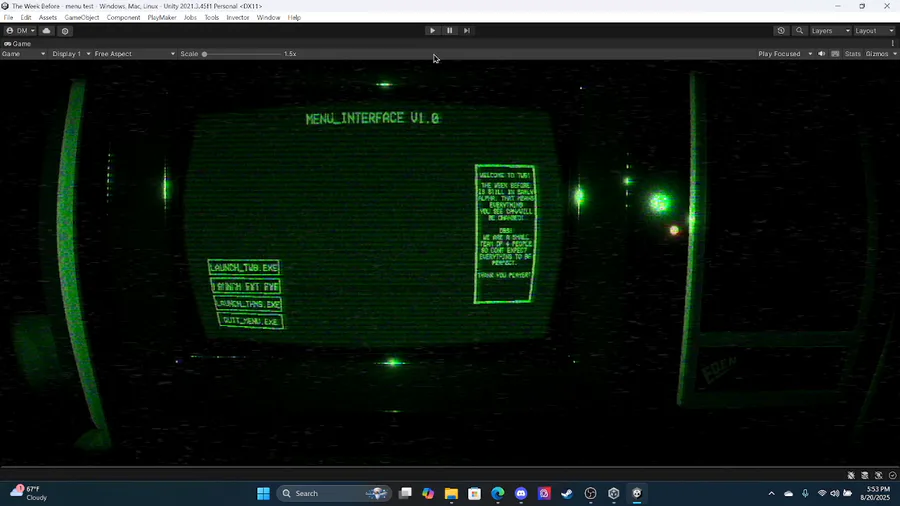
Task: Open Copilot from the taskbar
Action: point(428,493)
